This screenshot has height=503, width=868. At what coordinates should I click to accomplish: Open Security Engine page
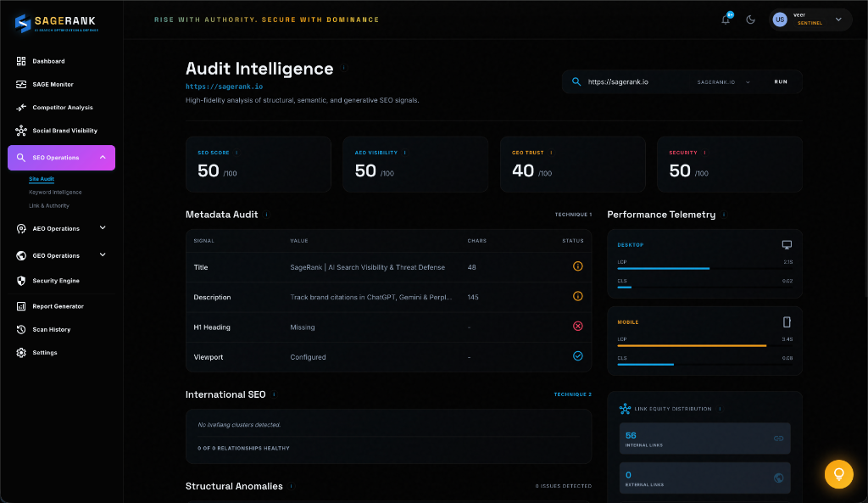[56, 281]
